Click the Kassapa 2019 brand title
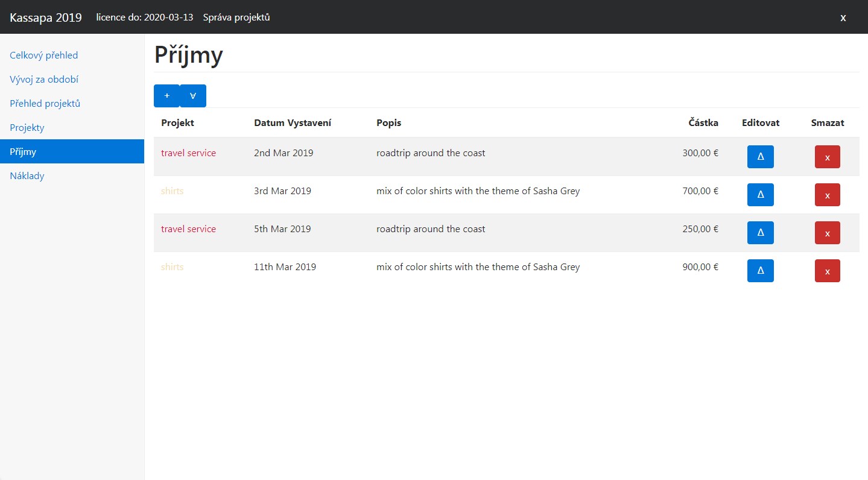The width and height of the screenshot is (868, 480). click(46, 17)
